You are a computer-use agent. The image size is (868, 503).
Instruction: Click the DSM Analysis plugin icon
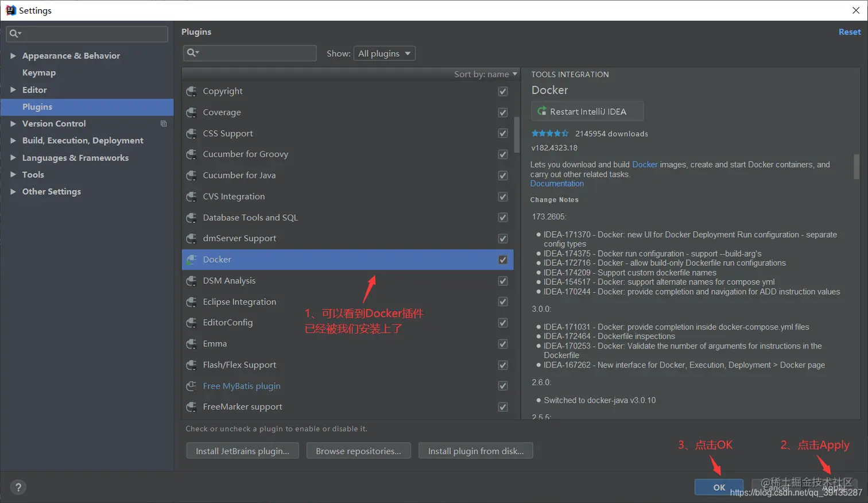click(191, 281)
